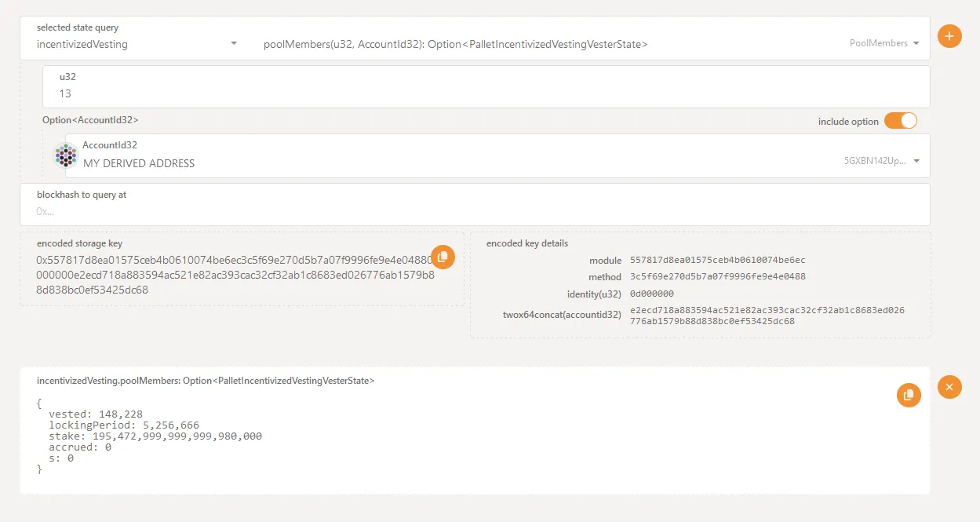980x522 pixels.
Task: Click the poolMembers method signature text
Action: (x=455, y=45)
